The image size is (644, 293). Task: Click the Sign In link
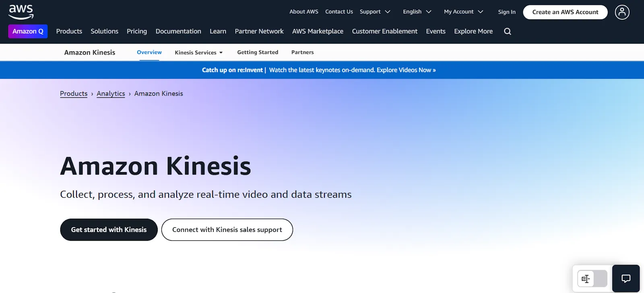coord(507,12)
